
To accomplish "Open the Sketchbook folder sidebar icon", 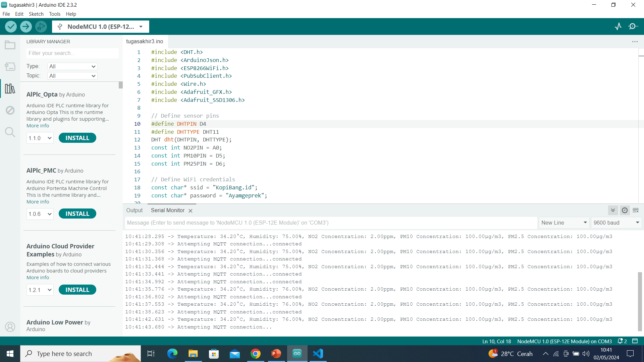I will click(10, 45).
